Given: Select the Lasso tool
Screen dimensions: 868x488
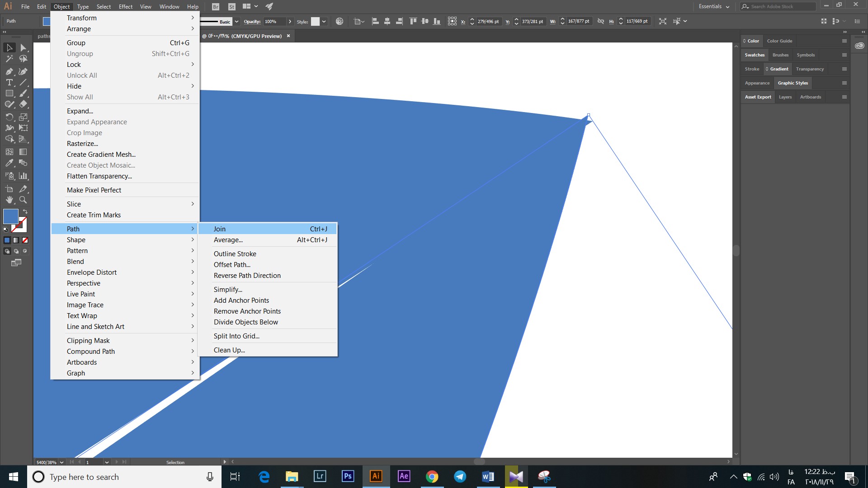Looking at the screenshot, I should pos(23,59).
